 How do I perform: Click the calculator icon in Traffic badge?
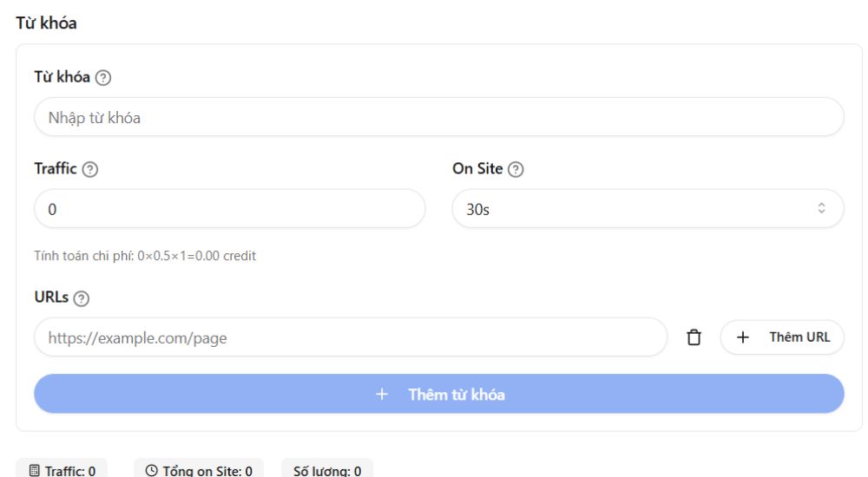click(35, 470)
